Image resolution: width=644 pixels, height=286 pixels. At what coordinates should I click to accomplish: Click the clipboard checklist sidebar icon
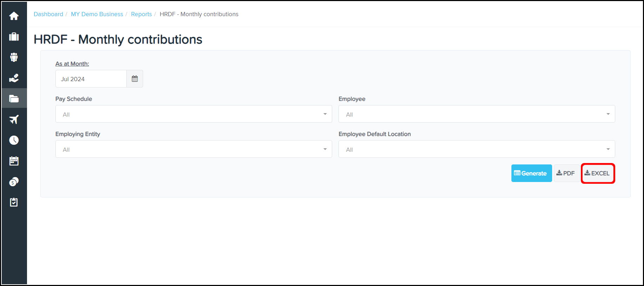click(14, 202)
